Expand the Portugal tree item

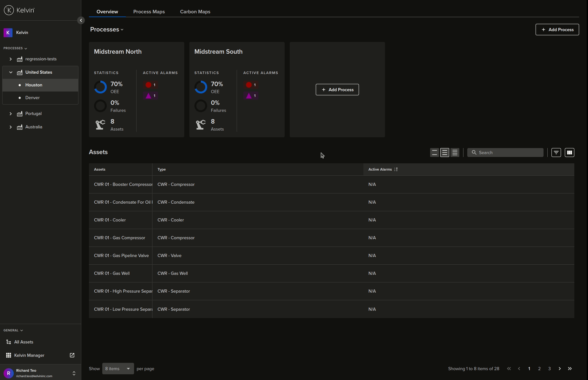pos(10,114)
